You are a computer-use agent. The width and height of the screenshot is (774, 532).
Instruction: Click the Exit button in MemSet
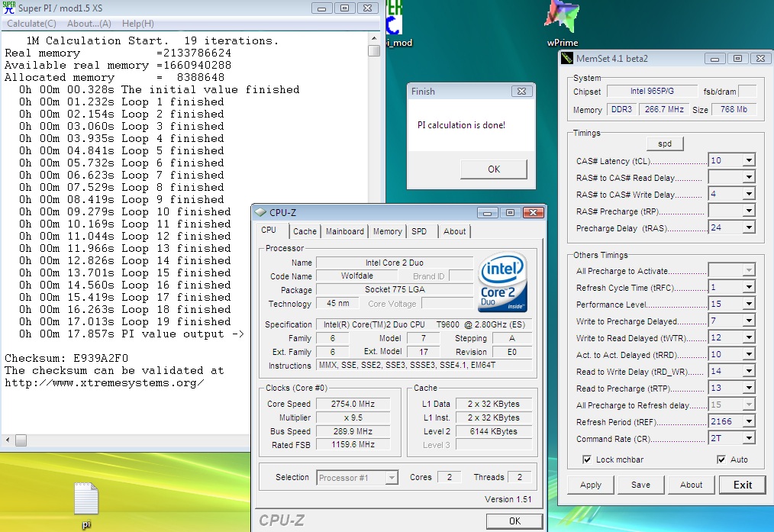click(x=743, y=485)
